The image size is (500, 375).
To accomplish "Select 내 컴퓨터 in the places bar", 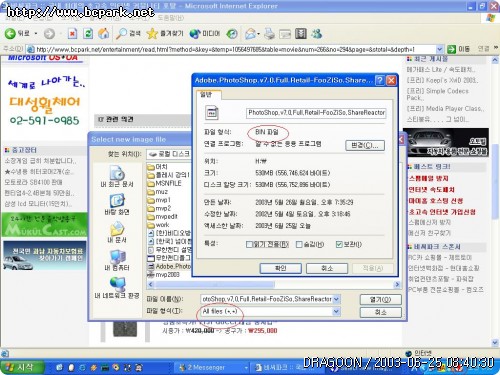I will (x=117, y=260).
